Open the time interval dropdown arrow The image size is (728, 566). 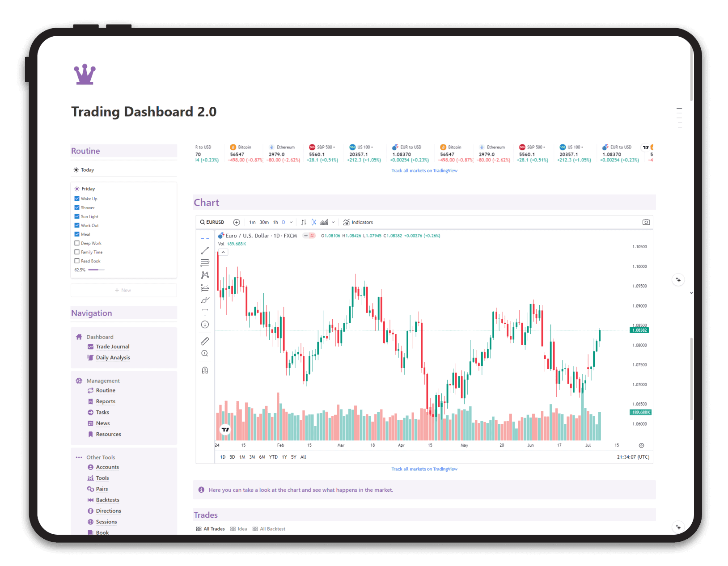tap(291, 222)
